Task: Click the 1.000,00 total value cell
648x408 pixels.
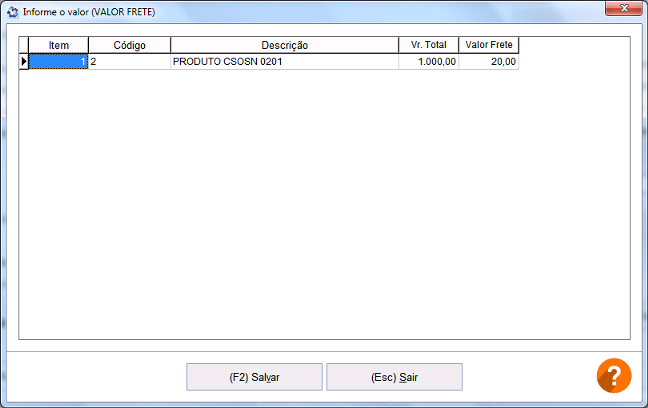Action: (x=429, y=62)
